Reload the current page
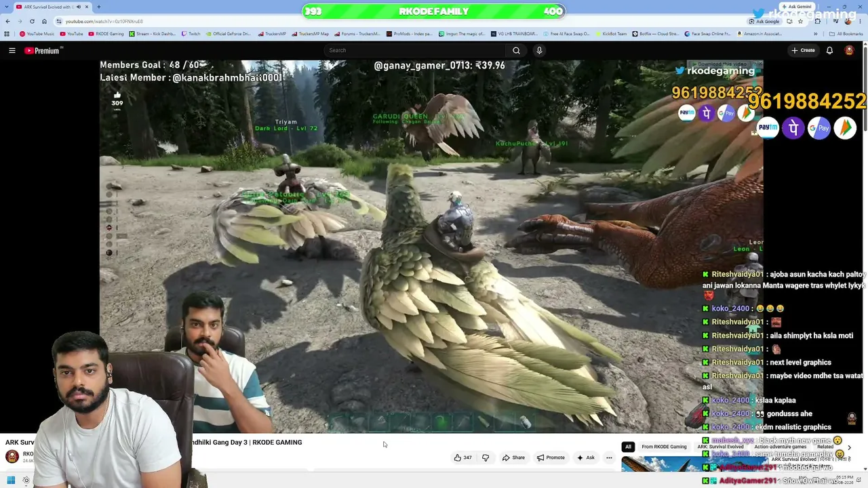 (32, 21)
